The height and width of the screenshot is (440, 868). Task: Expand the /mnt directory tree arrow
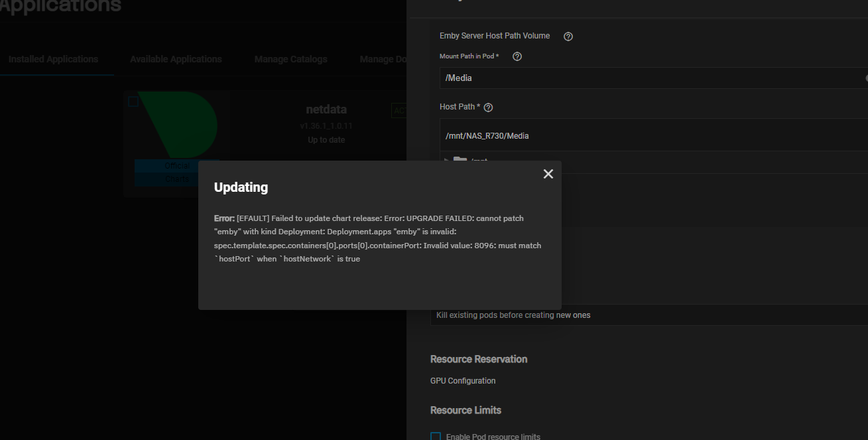[446, 161]
